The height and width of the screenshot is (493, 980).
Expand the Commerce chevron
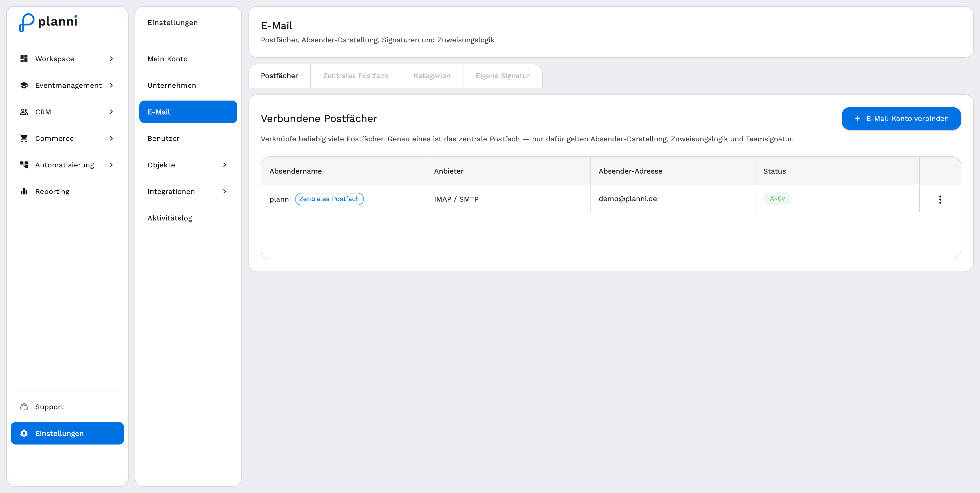(111, 139)
